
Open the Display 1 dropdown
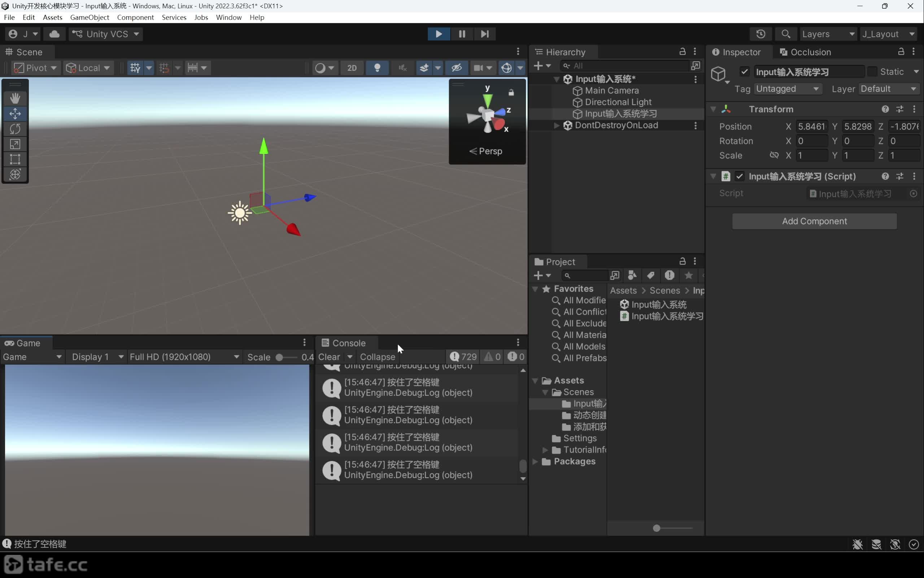coord(97,357)
